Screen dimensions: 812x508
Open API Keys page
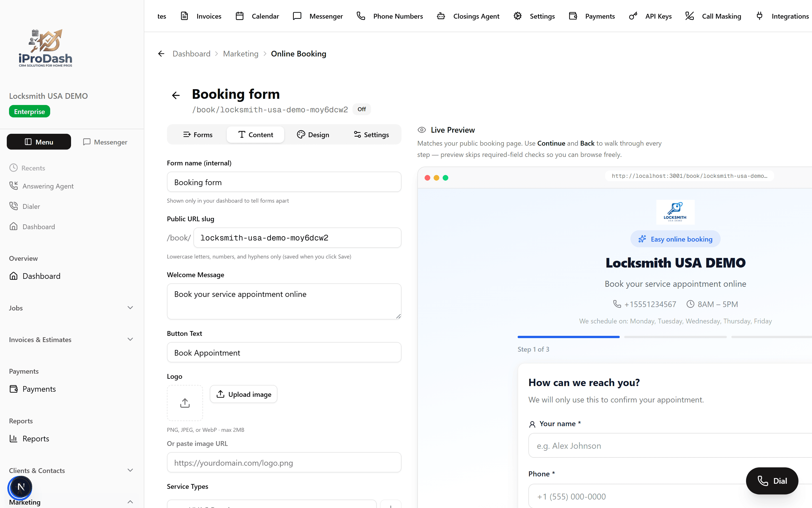coord(650,16)
